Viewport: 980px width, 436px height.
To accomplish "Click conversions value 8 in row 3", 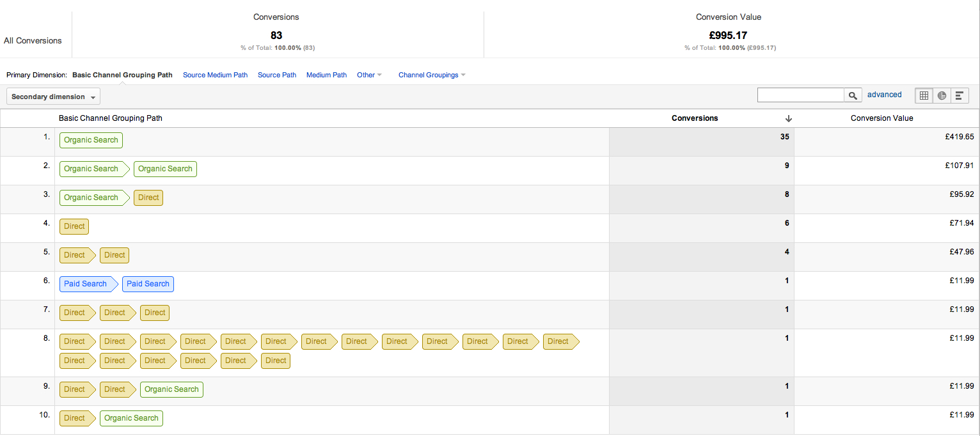I will tap(787, 194).
